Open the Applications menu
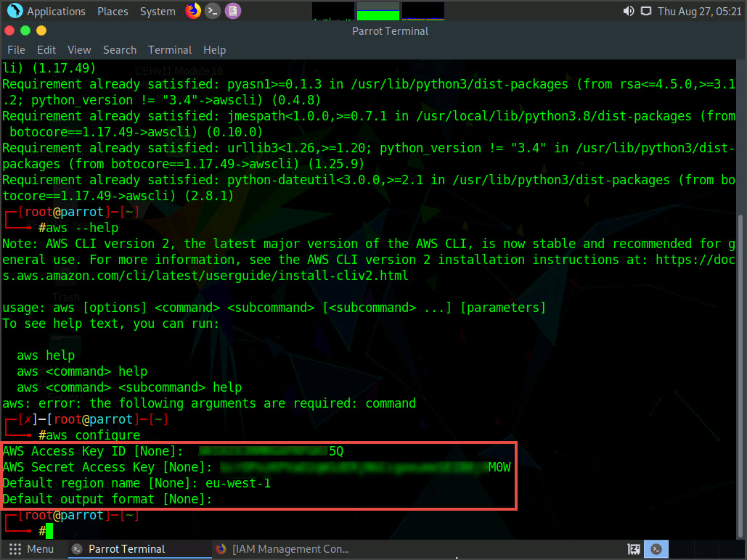Screen dimensions: 747x560 point(56,11)
